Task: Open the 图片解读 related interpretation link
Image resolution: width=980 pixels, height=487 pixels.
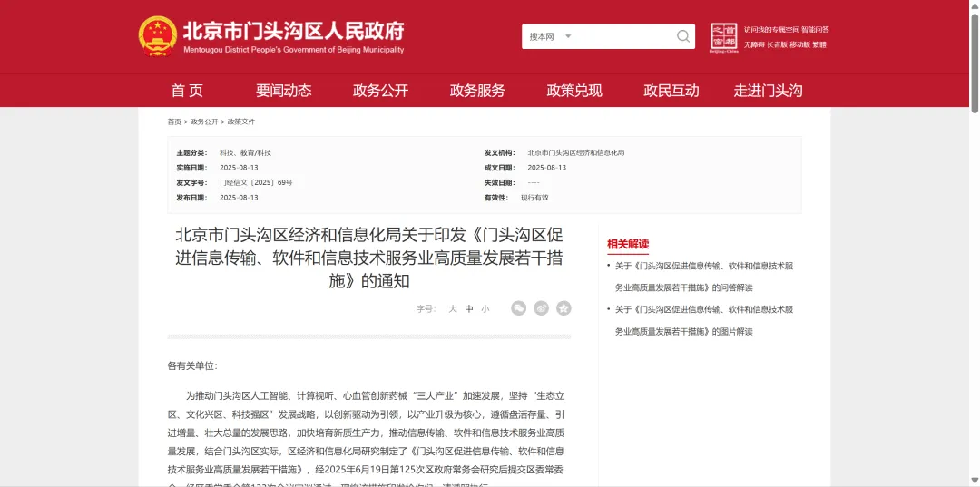Action: pyautogui.click(x=704, y=320)
